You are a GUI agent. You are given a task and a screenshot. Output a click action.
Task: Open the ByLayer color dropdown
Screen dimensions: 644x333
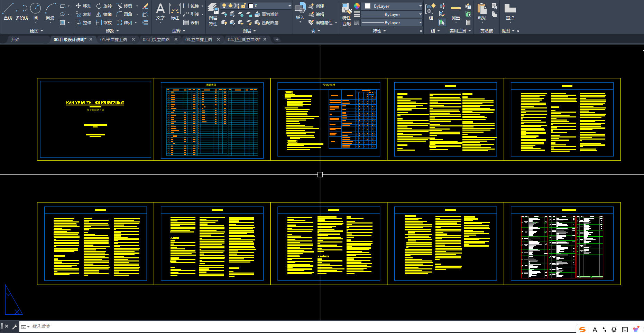pyautogui.click(x=392, y=6)
